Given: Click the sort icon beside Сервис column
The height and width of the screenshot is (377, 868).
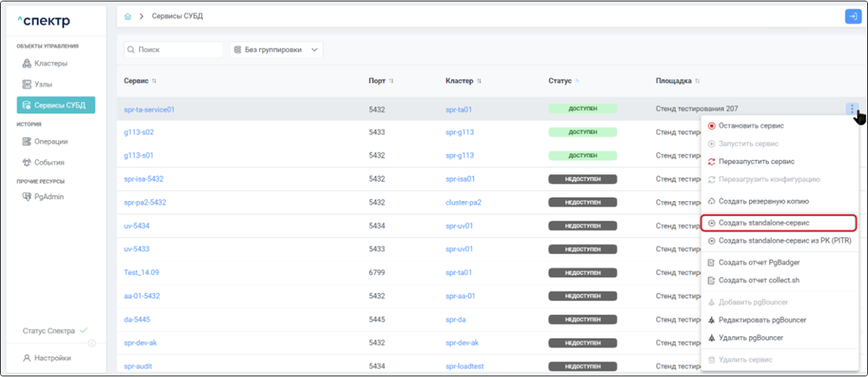Looking at the screenshot, I should [x=154, y=81].
